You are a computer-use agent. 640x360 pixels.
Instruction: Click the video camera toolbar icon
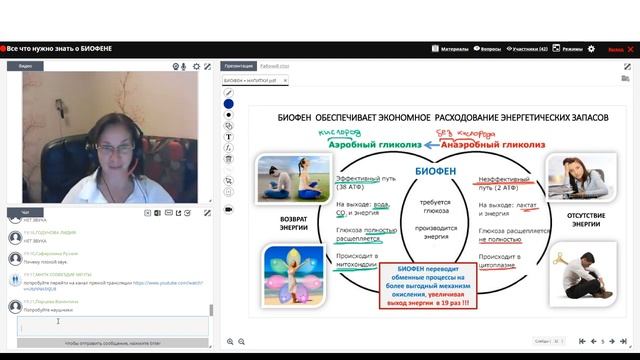(x=229, y=209)
